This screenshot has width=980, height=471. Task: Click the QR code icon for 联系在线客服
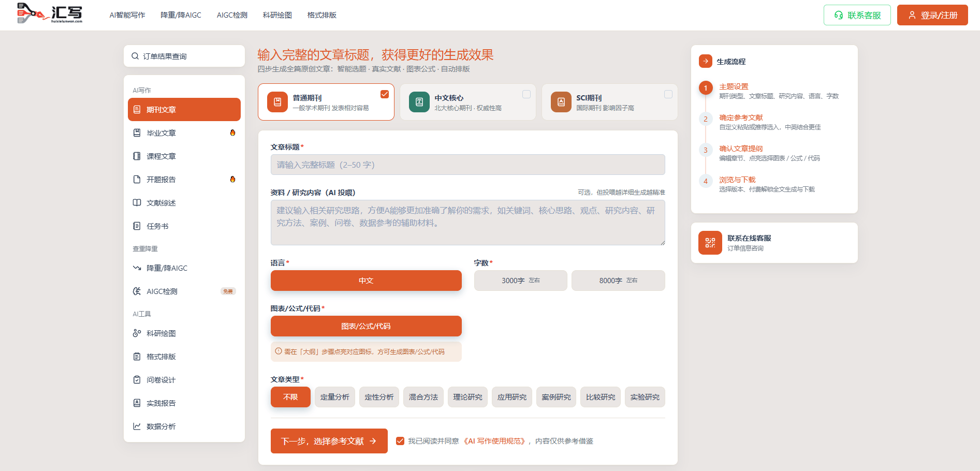(710, 243)
